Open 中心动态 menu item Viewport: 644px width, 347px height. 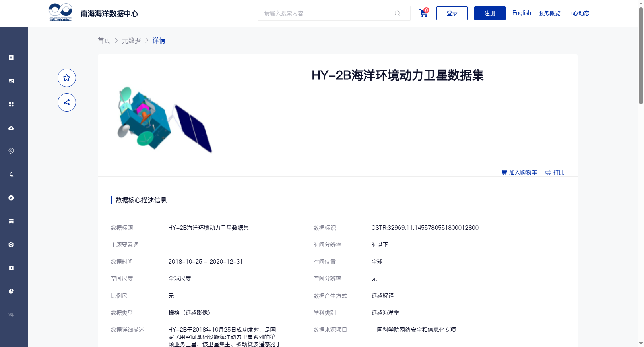(x=578, y=13)
